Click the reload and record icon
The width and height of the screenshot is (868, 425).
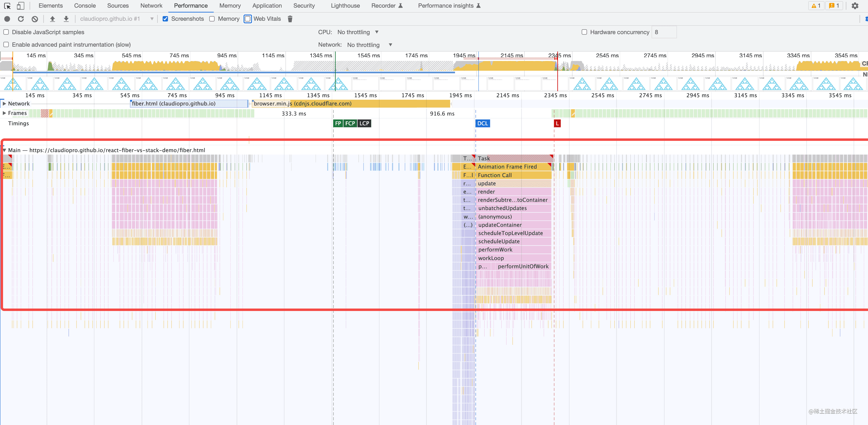21,19
